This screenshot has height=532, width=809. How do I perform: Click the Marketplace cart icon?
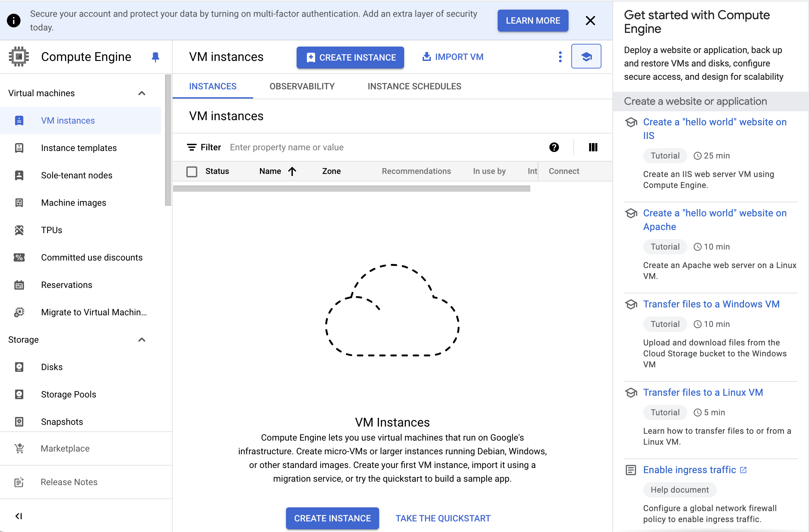(x=19, y=448)
